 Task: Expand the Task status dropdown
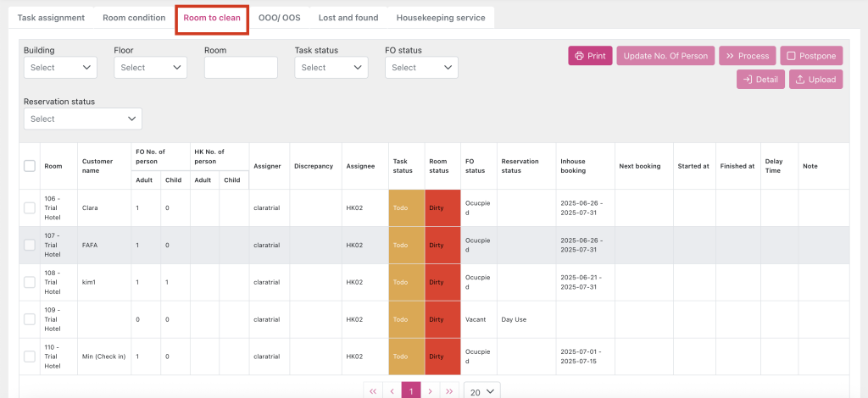click(x=331, y=68)
